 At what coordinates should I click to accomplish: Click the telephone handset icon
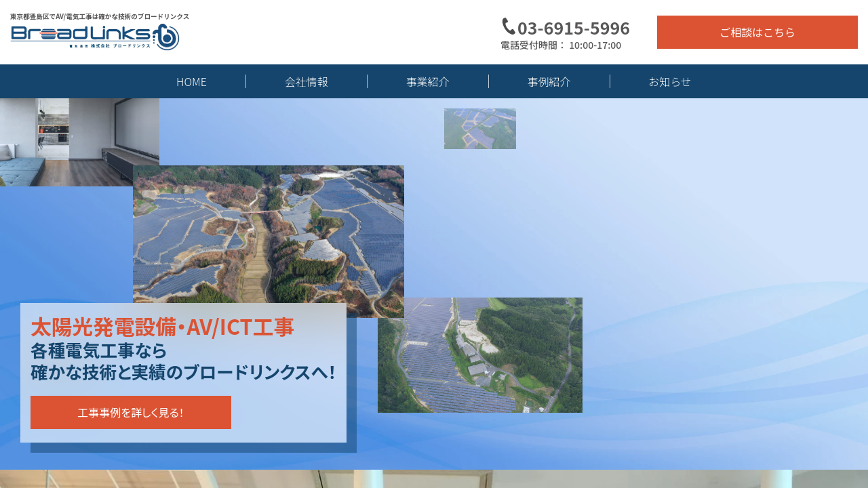click(508, 26)
